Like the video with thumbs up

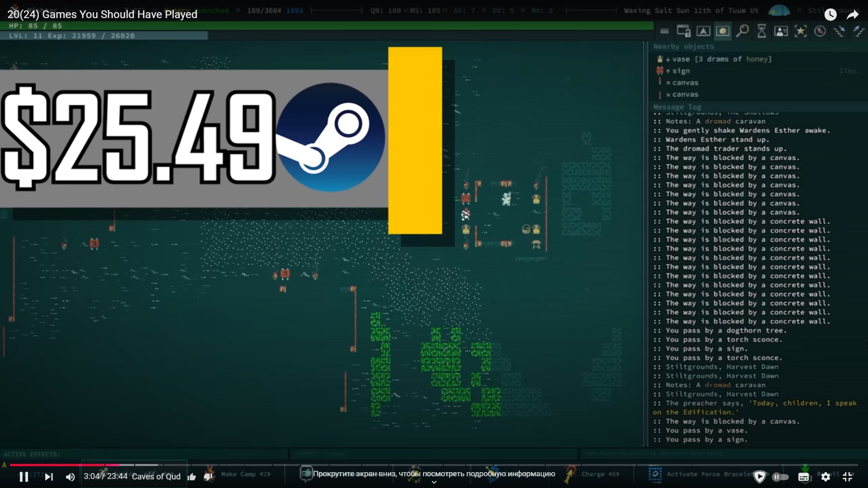point(192,477)
